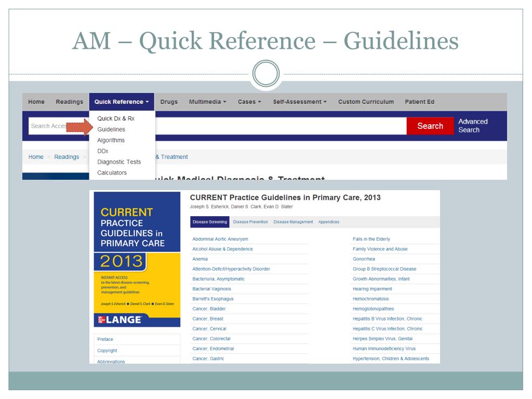
Task: Click Readings breadcrumb link
Action: coord(66,157)
